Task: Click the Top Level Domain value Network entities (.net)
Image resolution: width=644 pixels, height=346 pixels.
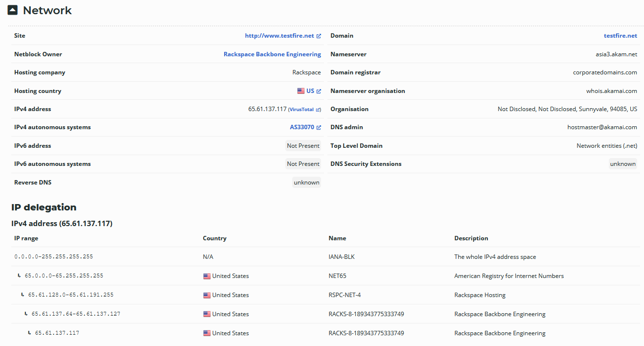Action: point(607,146)
